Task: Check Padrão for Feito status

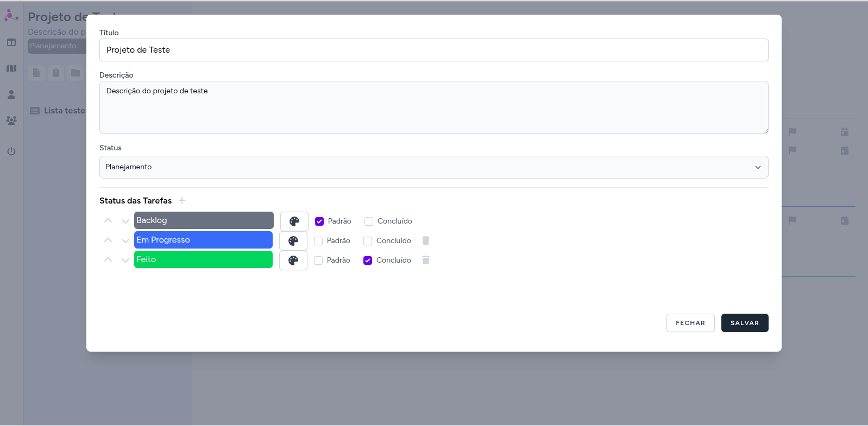Action: point(318,260)
